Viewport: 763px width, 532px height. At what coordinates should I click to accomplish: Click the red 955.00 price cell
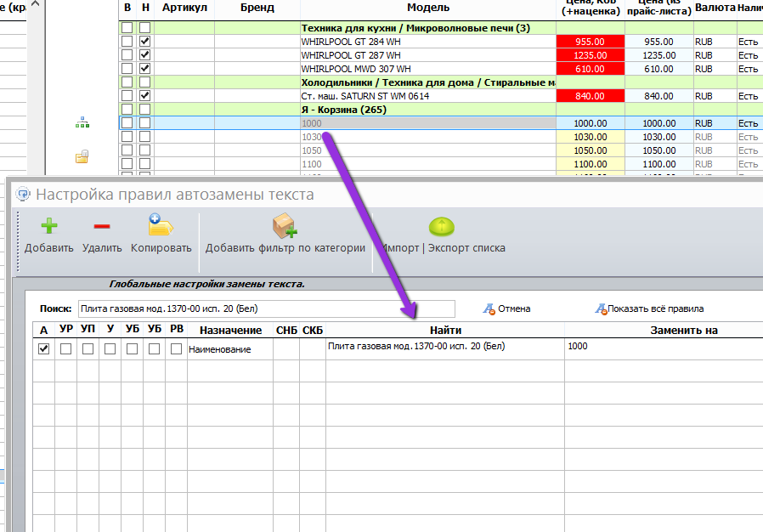591,42
